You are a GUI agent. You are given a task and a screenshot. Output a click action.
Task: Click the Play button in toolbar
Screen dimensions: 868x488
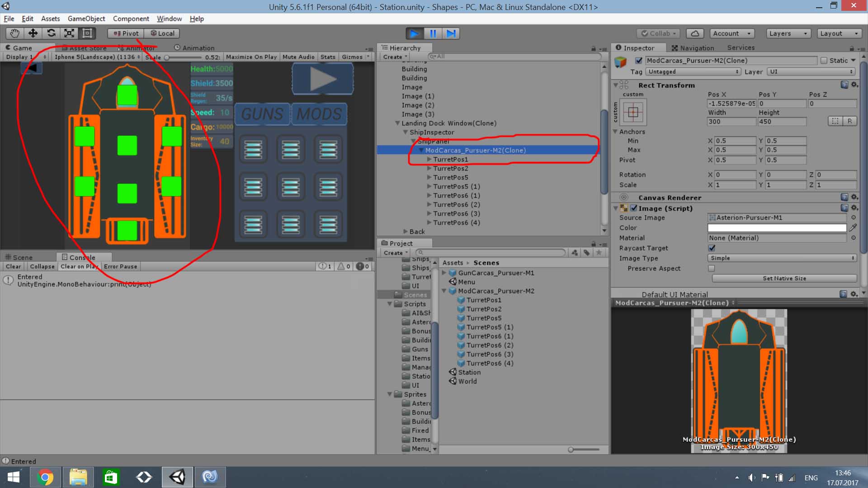(x=414, y=33)
